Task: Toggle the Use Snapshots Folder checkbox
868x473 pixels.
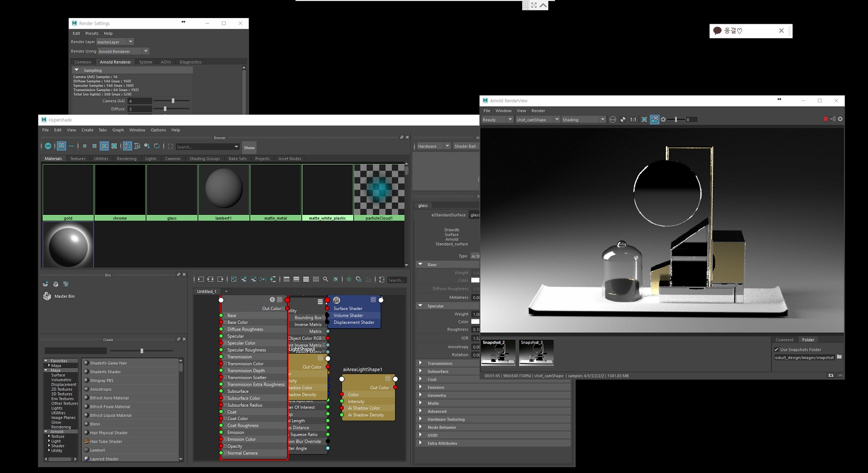Action: click(x=777, y=350)
